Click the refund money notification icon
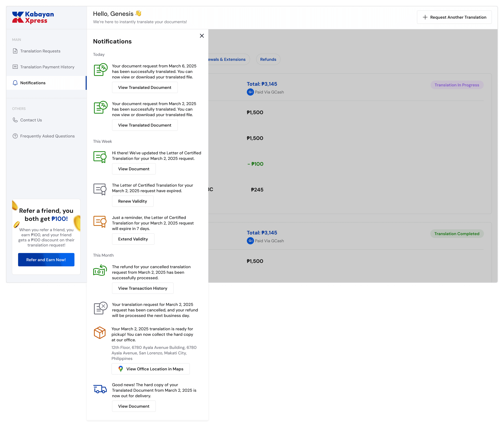The image size is (504, 423). click(100, 270)
